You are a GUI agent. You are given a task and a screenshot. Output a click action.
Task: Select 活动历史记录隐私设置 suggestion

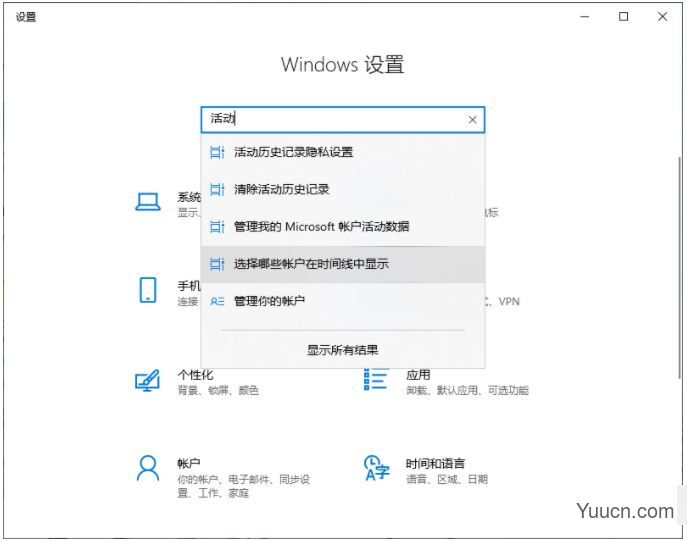[x=293, y=152]
